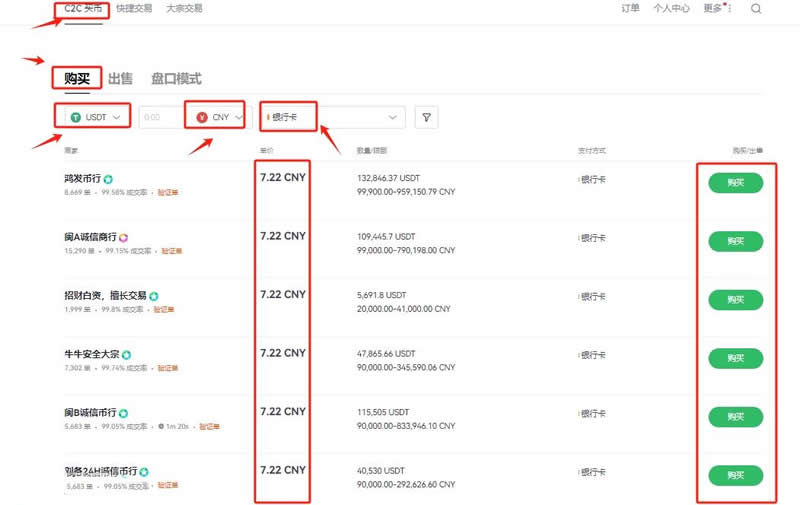Open the 订单 link in header

pyautogui.click(x=630, y=9)
